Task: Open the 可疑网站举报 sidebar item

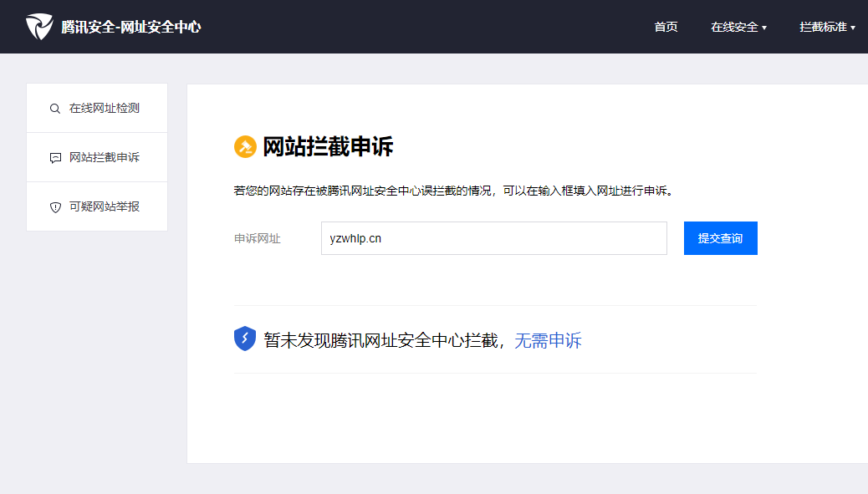Action: pyautogui.click(x=97, y=206)
